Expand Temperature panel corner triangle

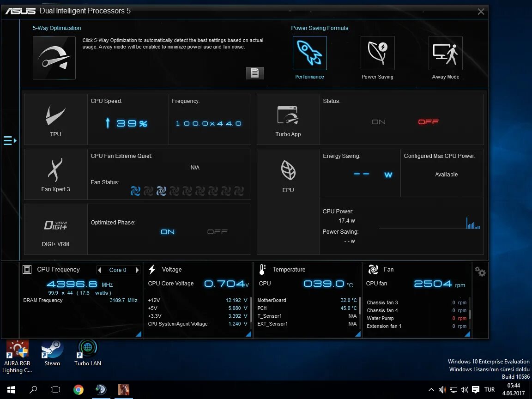click(357, 334)
